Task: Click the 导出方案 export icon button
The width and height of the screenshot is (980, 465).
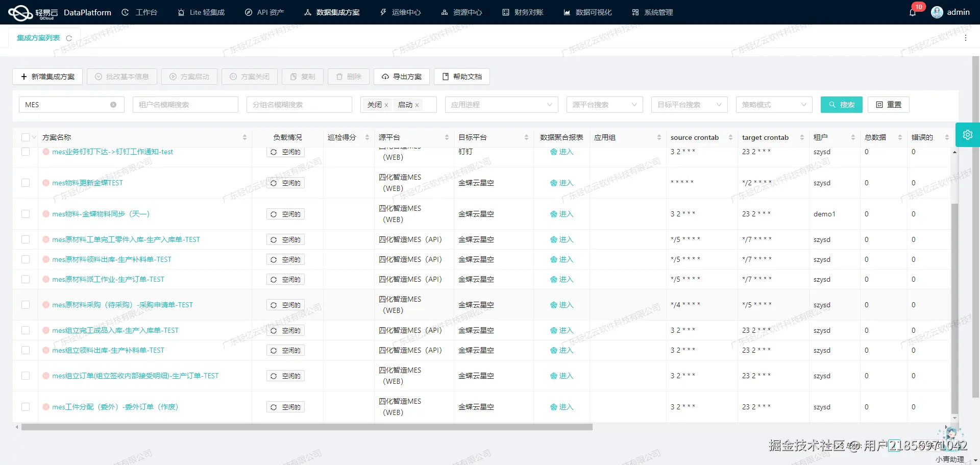Action: click(x=402, y=77)
